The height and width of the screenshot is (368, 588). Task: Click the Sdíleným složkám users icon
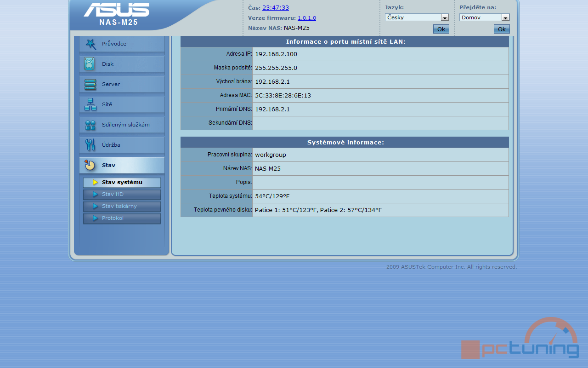click(x=90, y=125)
